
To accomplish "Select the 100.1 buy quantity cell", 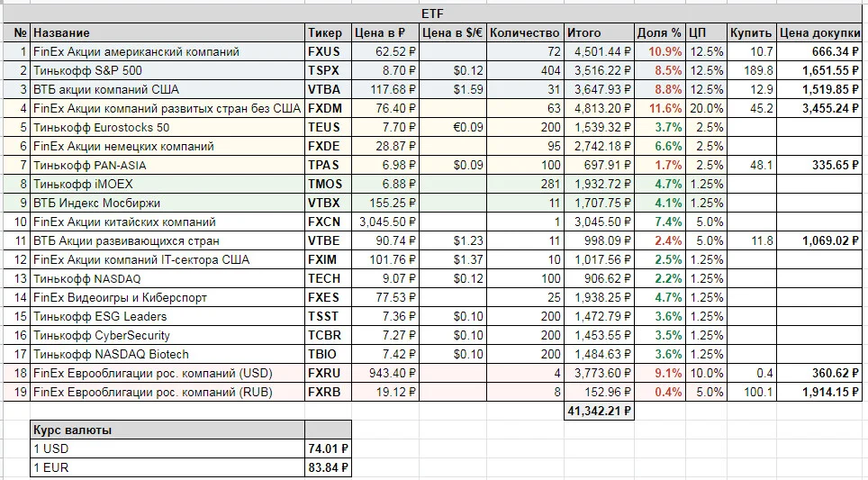I will point(752,392).
